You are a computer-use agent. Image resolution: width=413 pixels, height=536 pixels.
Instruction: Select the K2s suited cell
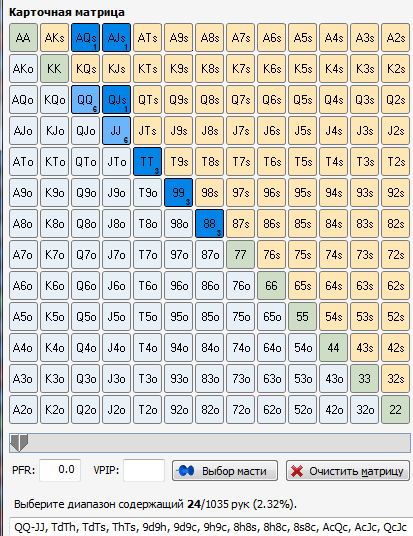pos(396,69)
